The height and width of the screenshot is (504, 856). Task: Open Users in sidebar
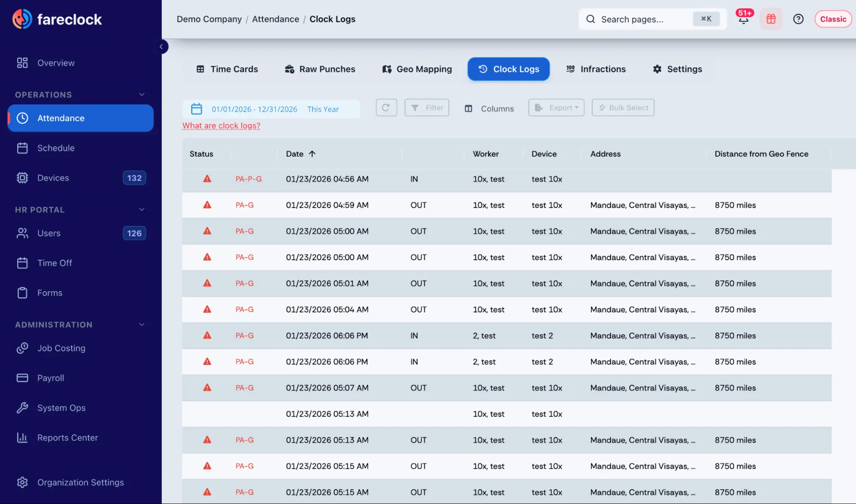pyautogui.click(x=81, y=233)
